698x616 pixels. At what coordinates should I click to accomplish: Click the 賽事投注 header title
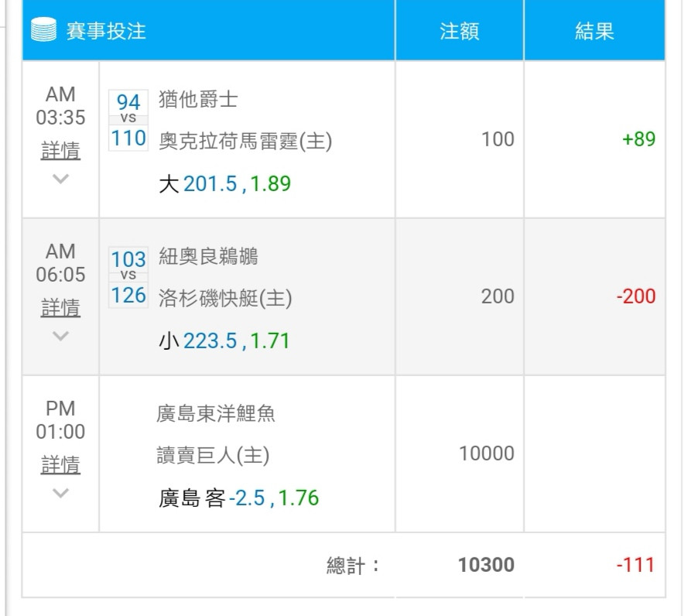pyautogui.click(x=106, y=31)
